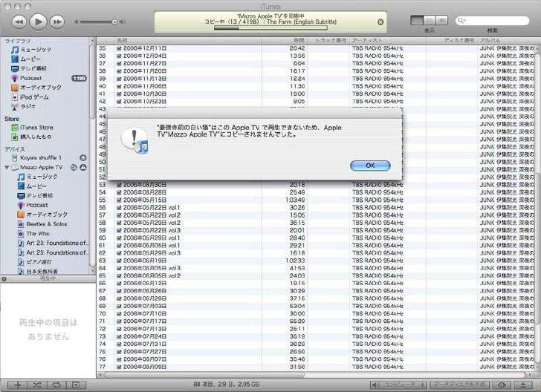Add a new playlist with plus button
541x392 pixels.
click(18, 385)
